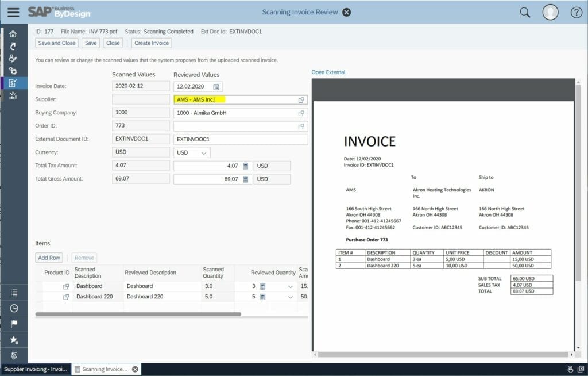
Task: Click the bottom-right window layout icon
Action: click(x=581, y=369)
